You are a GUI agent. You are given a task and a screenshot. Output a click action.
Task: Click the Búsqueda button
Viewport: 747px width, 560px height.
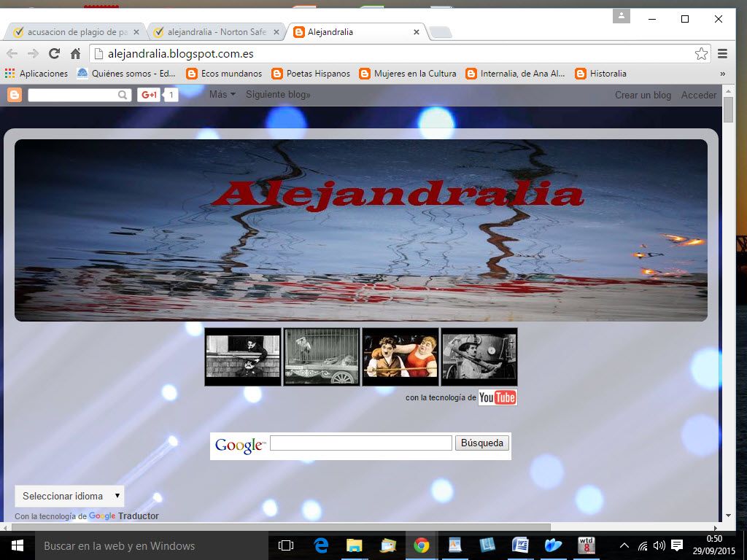[x=482, y=443]
